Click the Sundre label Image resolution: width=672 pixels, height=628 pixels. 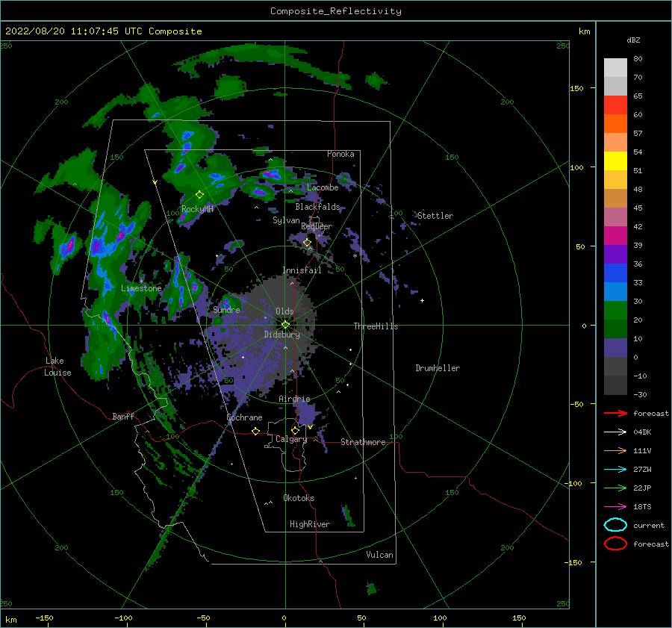[226, 309]
